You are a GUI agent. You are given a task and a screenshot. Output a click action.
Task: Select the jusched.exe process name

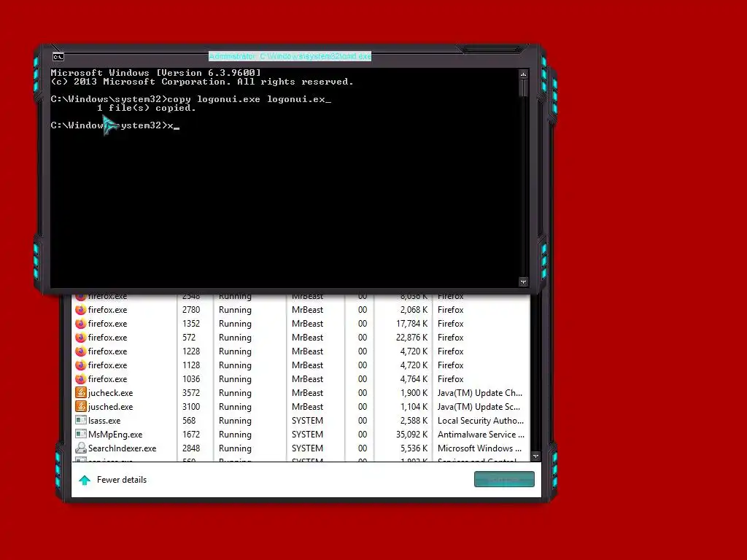(111, 407)
